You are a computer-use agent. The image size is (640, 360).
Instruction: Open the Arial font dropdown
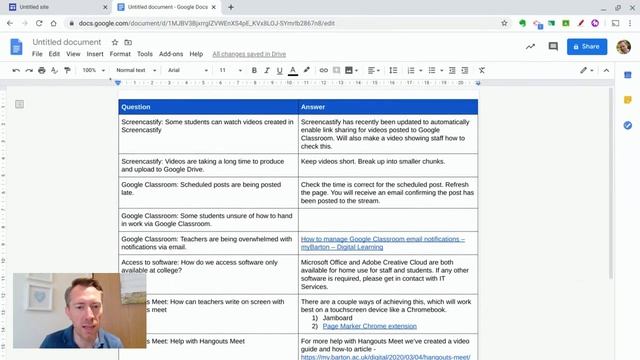click(188, 70)
